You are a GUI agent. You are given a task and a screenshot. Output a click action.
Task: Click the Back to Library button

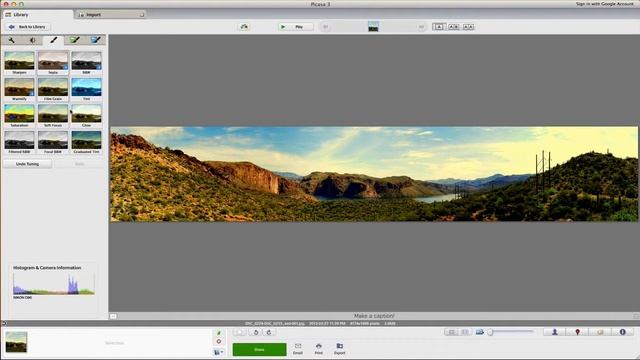click(x=27, y=27)
